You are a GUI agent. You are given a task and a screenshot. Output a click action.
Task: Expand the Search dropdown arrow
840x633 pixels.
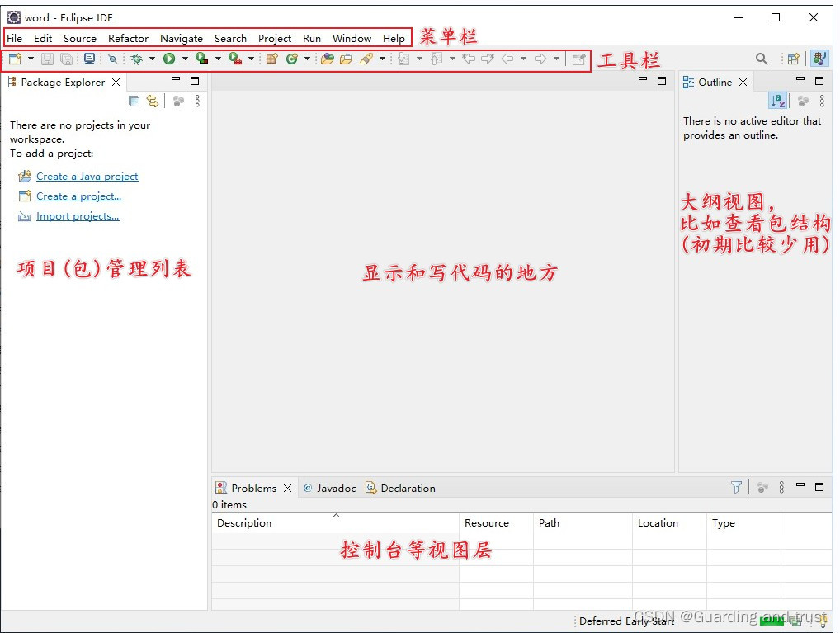(x=382, y=59)
